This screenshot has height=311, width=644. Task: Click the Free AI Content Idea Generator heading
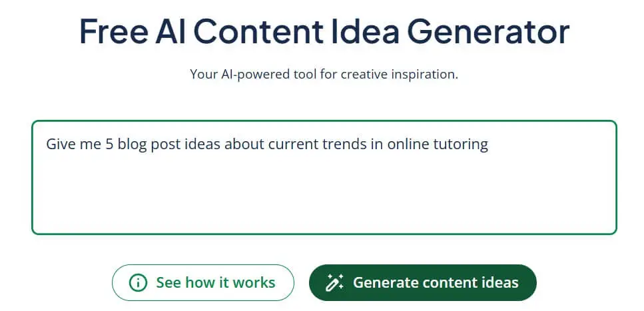[x=324, y=32]
